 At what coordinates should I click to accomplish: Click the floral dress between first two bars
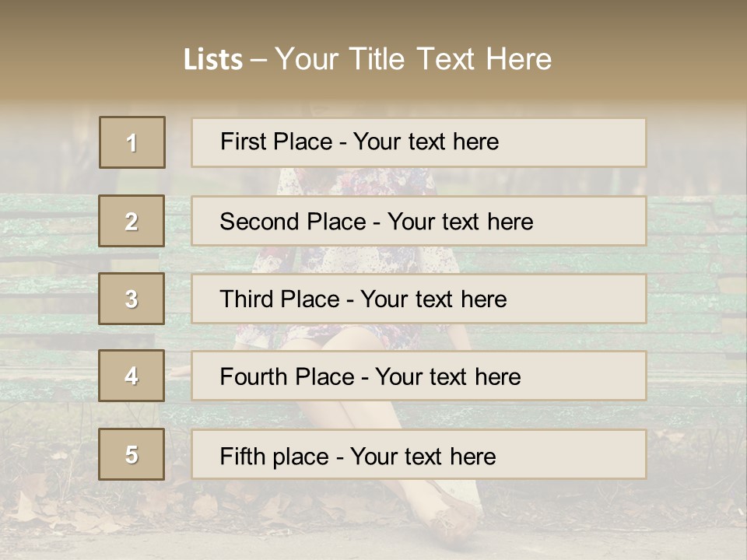point(350,181)
